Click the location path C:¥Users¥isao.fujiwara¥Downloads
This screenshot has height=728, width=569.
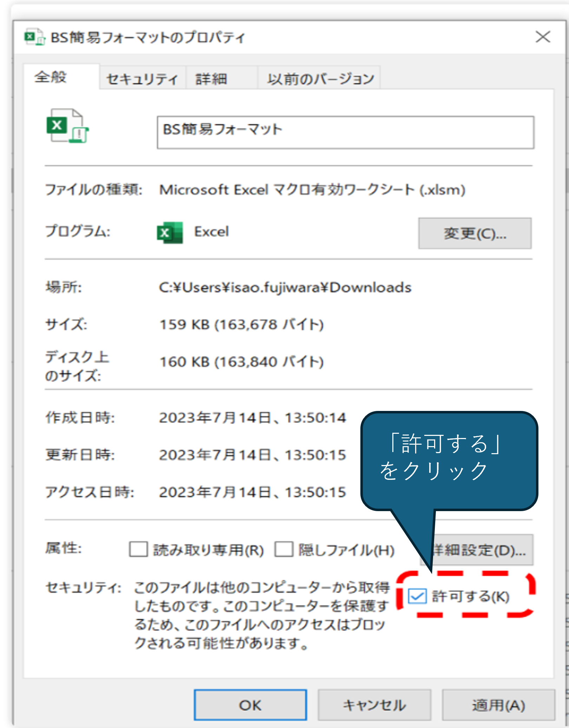285,288
